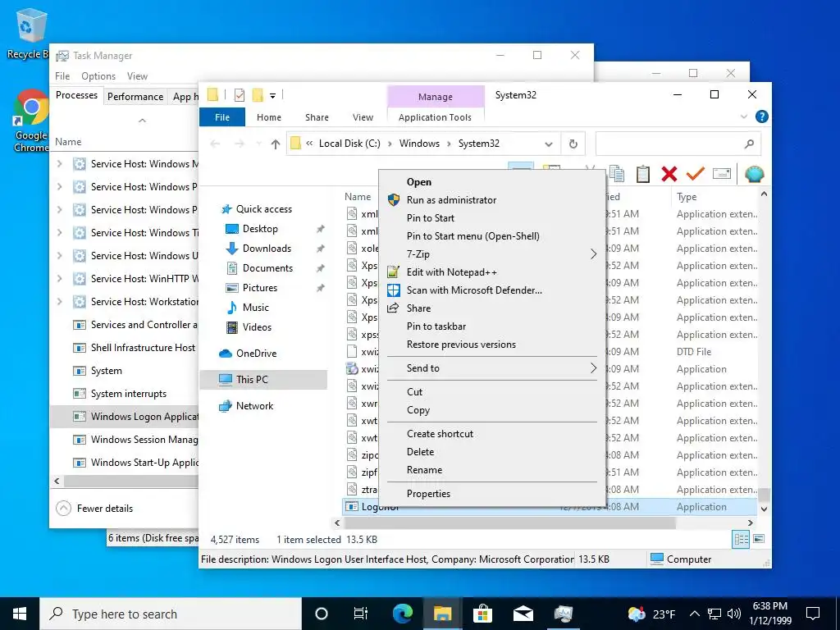Expand Service Host: Workstation row arrow

pos(59,302)
